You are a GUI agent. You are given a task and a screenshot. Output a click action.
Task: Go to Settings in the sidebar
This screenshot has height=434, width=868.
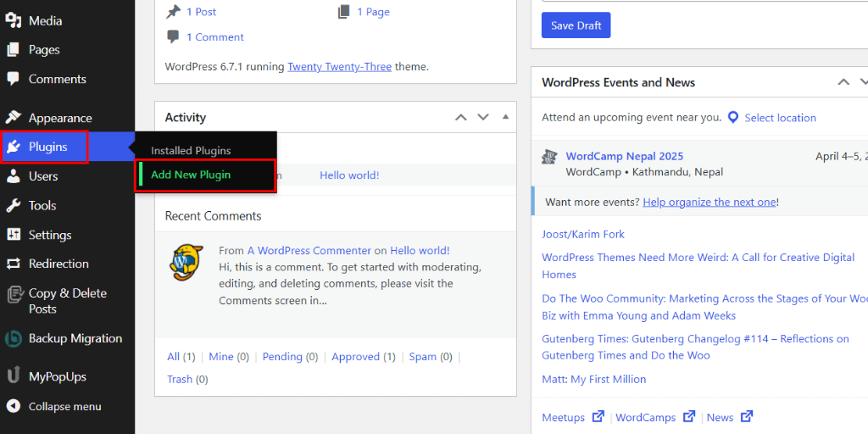(x=50, y=236)
